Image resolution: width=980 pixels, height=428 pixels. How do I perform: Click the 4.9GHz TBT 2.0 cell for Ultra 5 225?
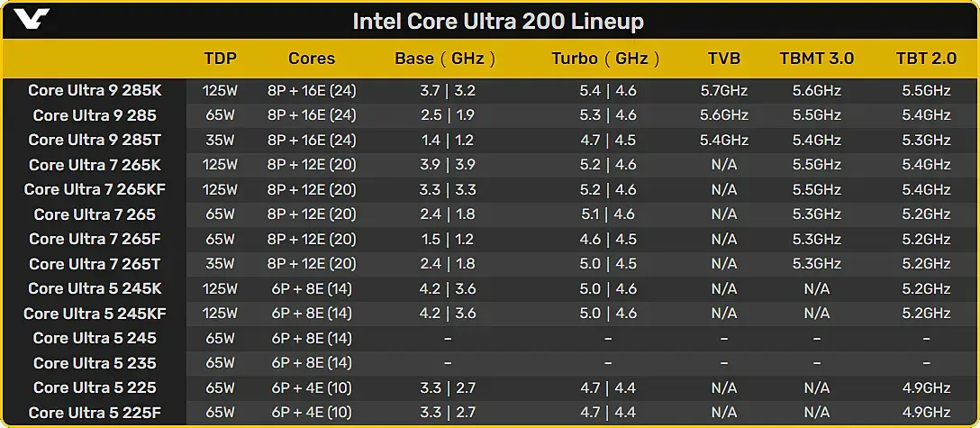pyautogui.click(x=925, y=387)
